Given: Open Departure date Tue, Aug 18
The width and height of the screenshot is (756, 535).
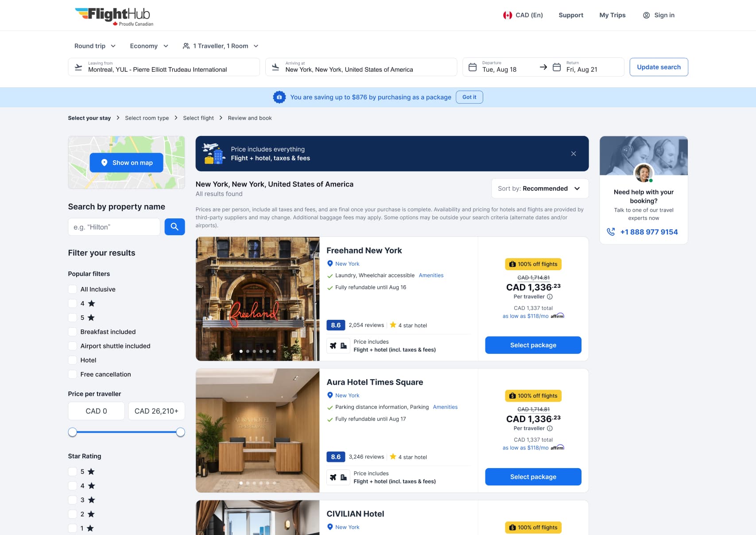Looking at the screenshot, I should pyautogui.click(x=499, y=67).
